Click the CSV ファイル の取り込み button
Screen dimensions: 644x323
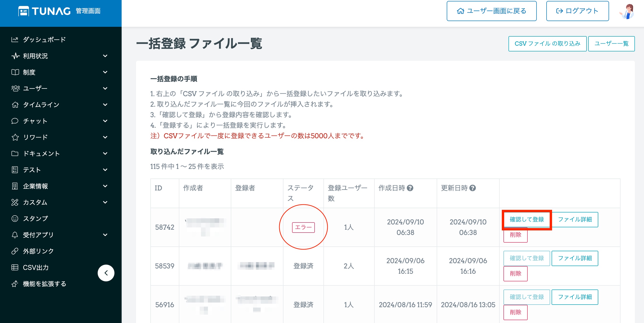[x=547, y=44]
